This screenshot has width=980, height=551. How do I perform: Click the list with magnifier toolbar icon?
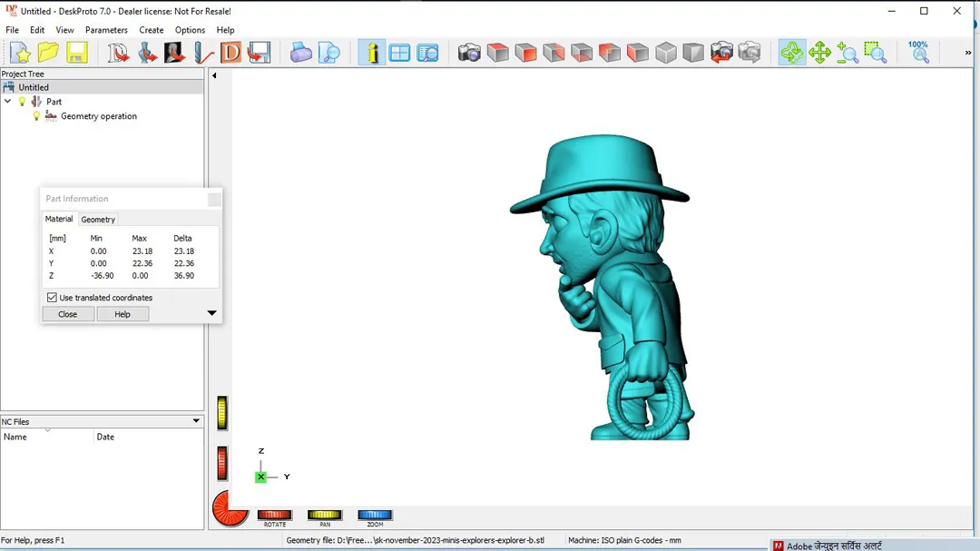pos(428,53)
